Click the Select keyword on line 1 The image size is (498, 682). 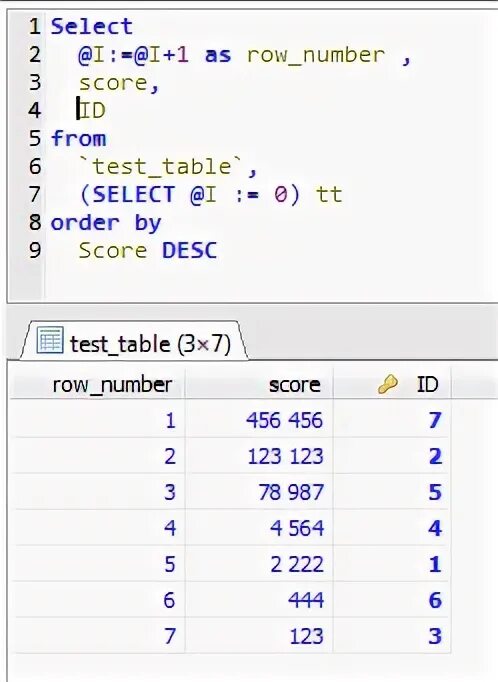[91, 27]
